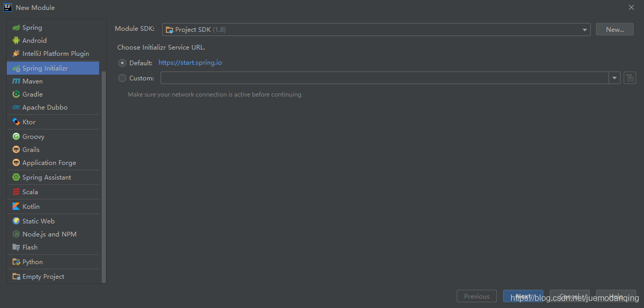Choose Apache Dubbo label
Image resolution: width=644 pixels, height=308 pixels.
pos(45,108)
